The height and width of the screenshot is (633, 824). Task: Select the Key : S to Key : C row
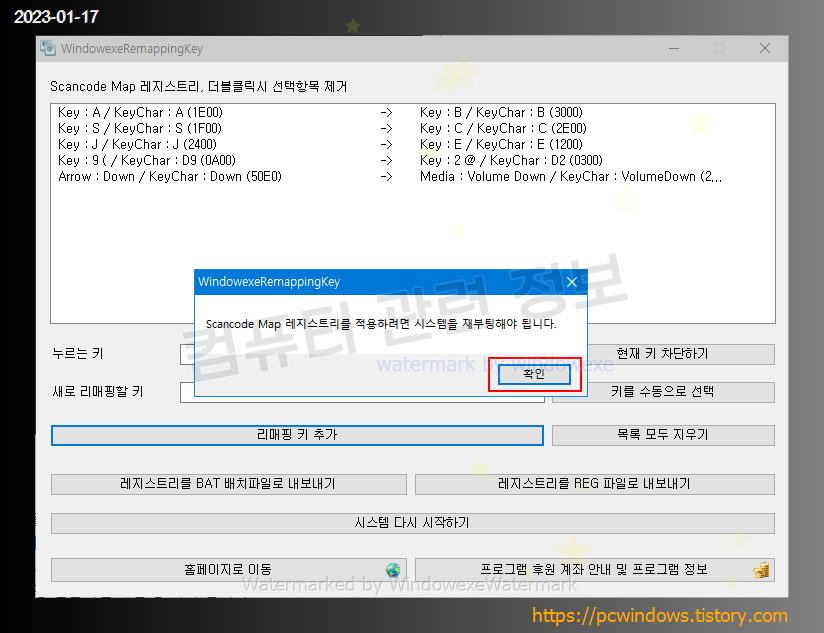click(413, 129)
